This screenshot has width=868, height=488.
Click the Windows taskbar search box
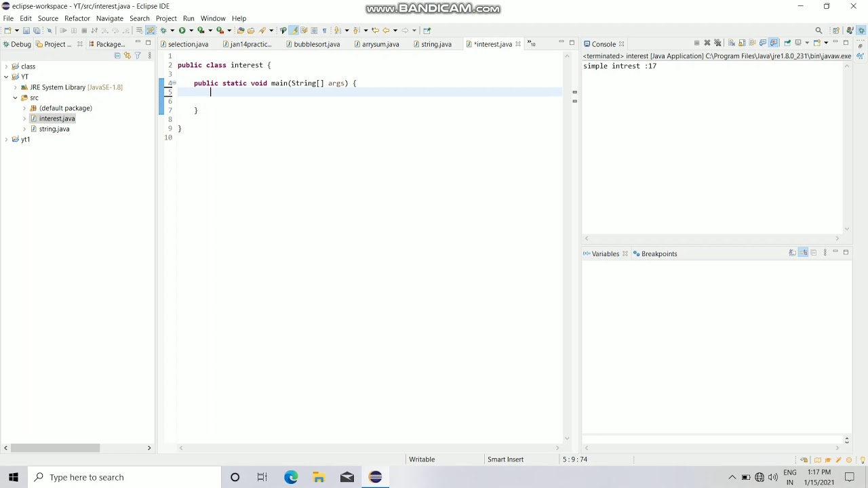pos(125,477)
